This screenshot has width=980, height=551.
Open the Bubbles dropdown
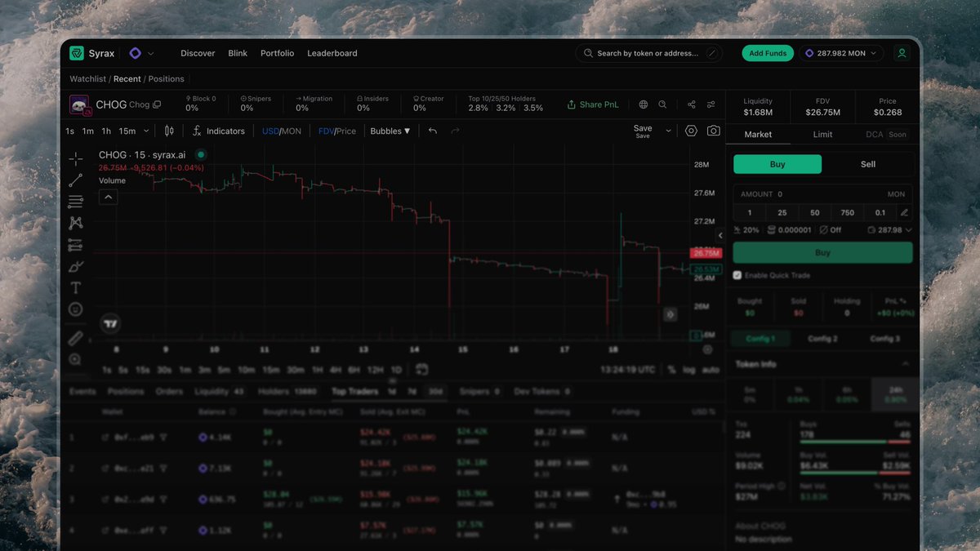tap(390, 131)
